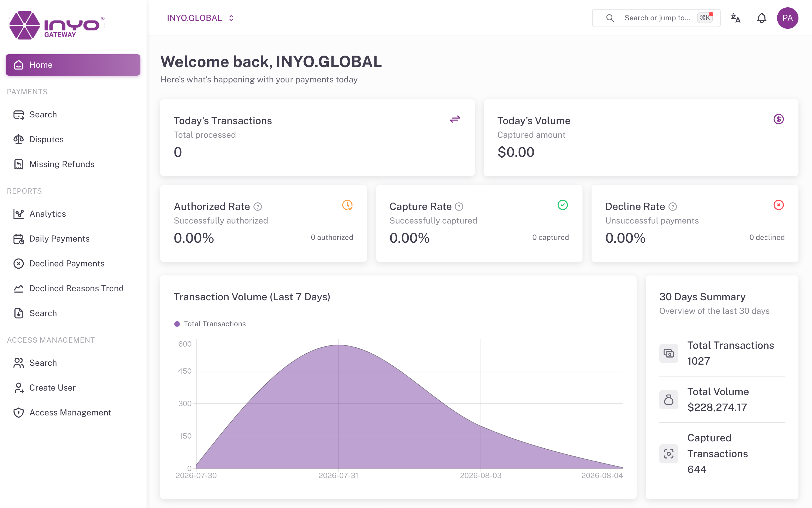Open the language translation selector
The height and width of the screenshot is (508, 812).
(x=736, y=18)
